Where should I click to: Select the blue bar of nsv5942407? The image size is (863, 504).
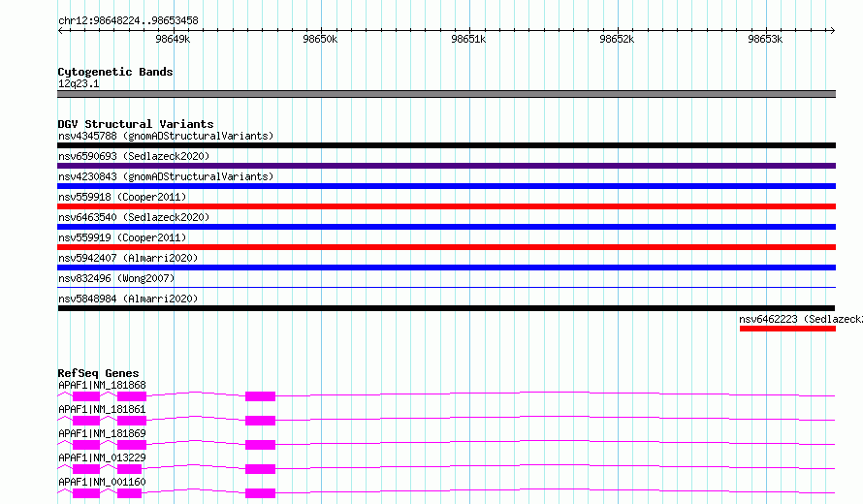[x=446, y=268]
